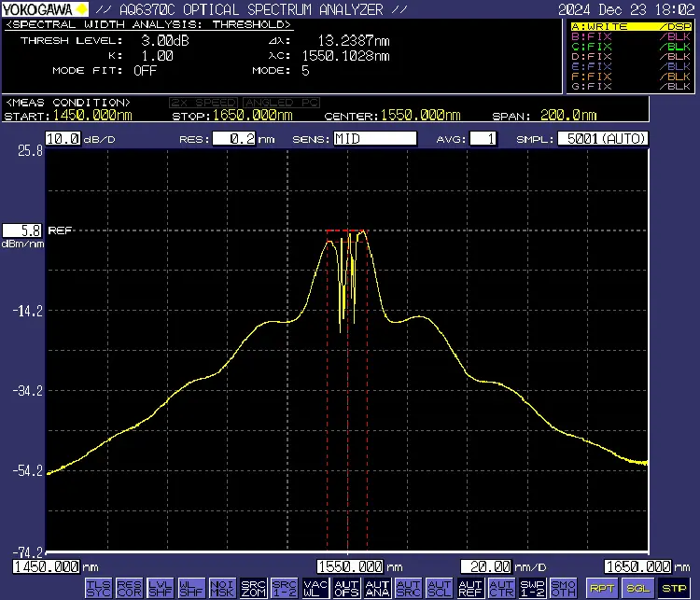Image resolution: width=700 pixels, height=600 pixels.
Task: Click the 2X SPEED indicator
Action: point(203,103)
